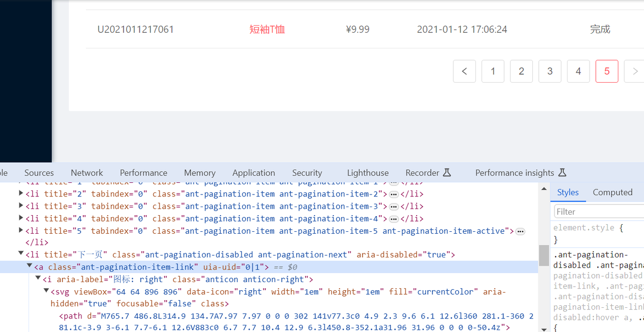Open pagination page 2
Image resolution: width=644 pixels, height=332 pixels.
pos(521,71)
